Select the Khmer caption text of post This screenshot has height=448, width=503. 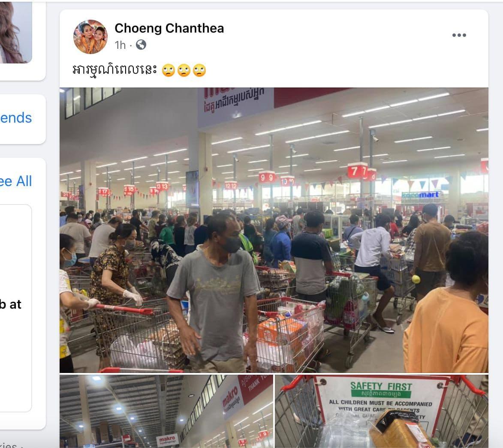[114, 70]
